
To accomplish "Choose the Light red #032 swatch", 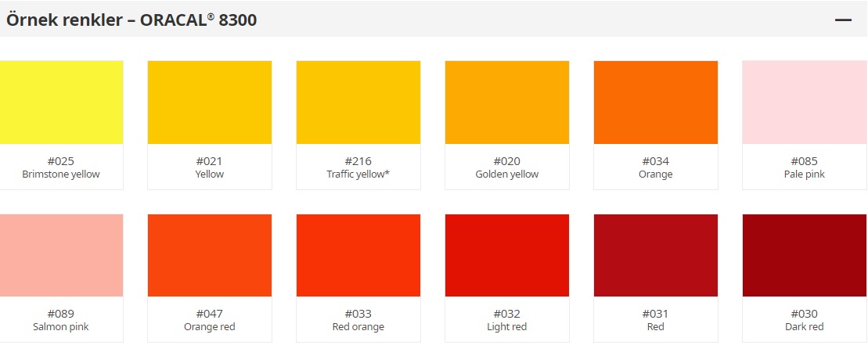I will click(x=507, y=255).
